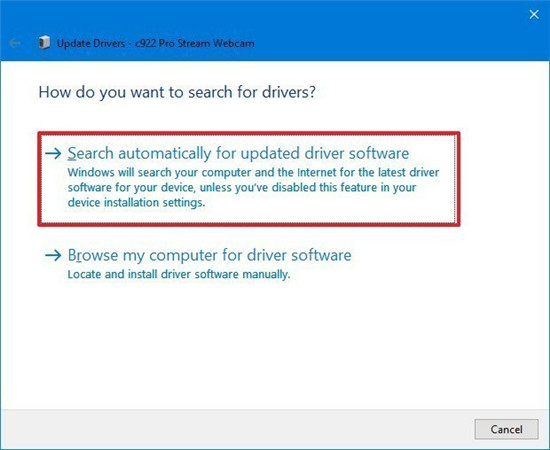Click the 'device installation settings' description line
This screenshot has height=450, width=550.
(136, 202)
